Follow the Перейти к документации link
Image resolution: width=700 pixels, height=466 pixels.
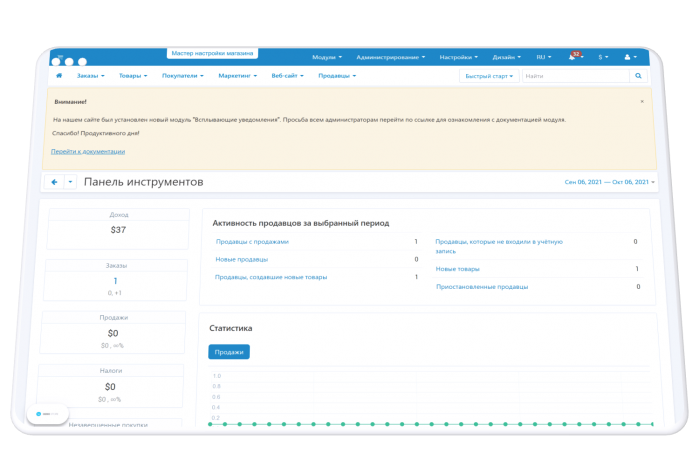(x=88, y=152)
